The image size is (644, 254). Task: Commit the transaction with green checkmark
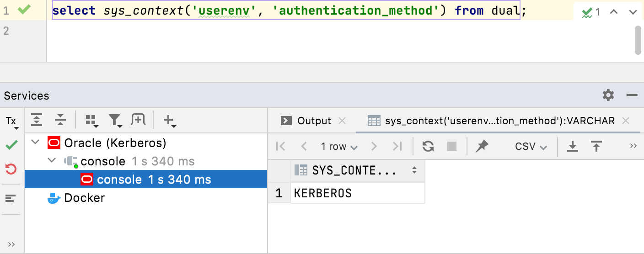11,145
